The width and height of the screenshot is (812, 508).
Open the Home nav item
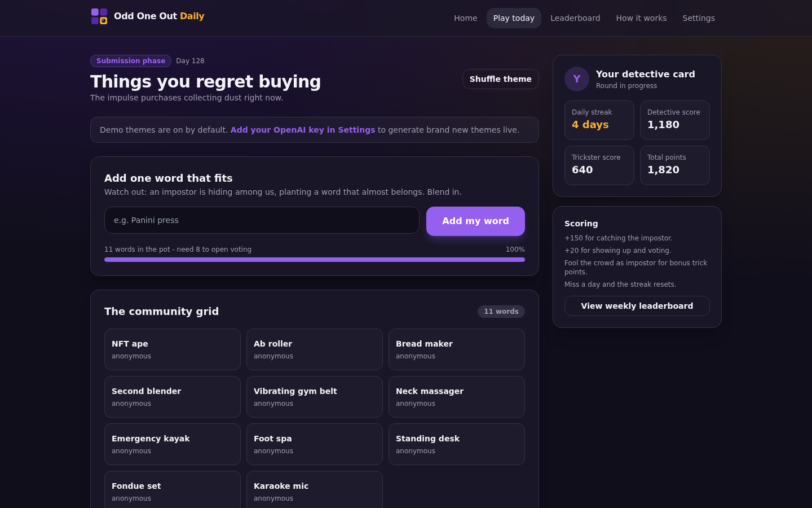(466, 18)
